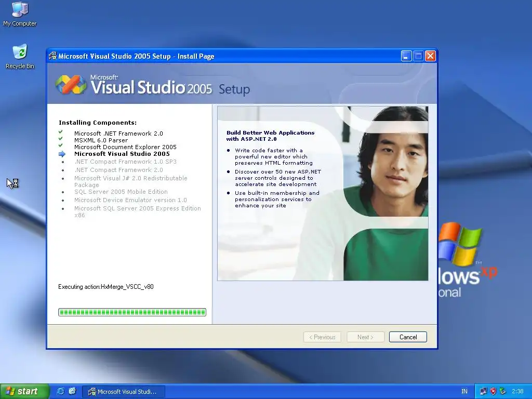This screenshot has width=532, height=399.
Task: Click the Cancel button
Action: pos(408,337)
